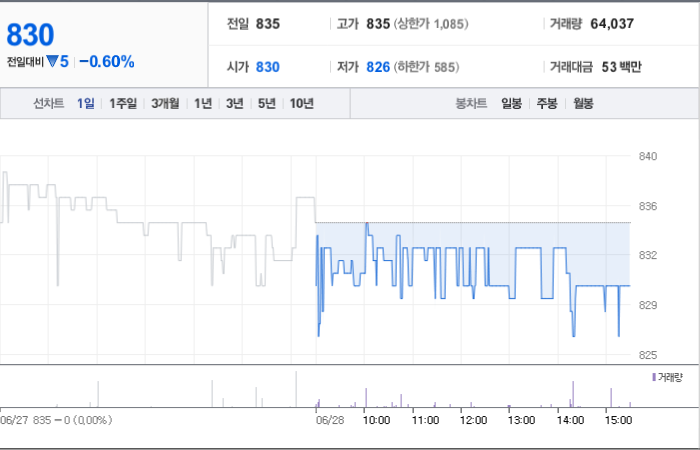
Task: Click the 06/28 date label
Action: pyautogui.click(x=330, y=420)
